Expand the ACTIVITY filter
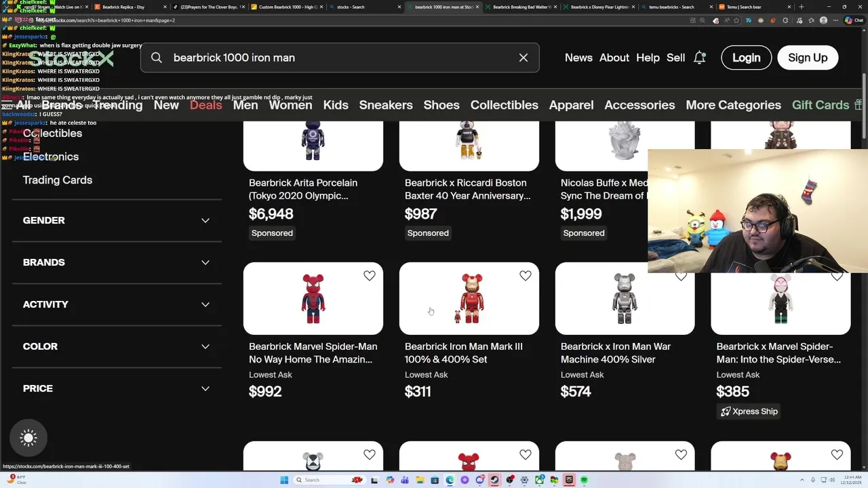The width and height of the screenshot is (868, 488). tap(117, 304)
